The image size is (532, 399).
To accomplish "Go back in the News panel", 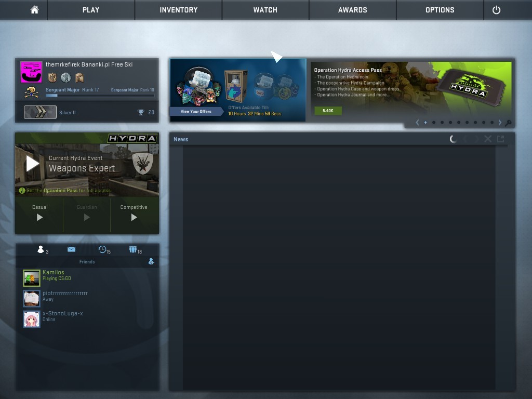I will [x=465, y=139].
